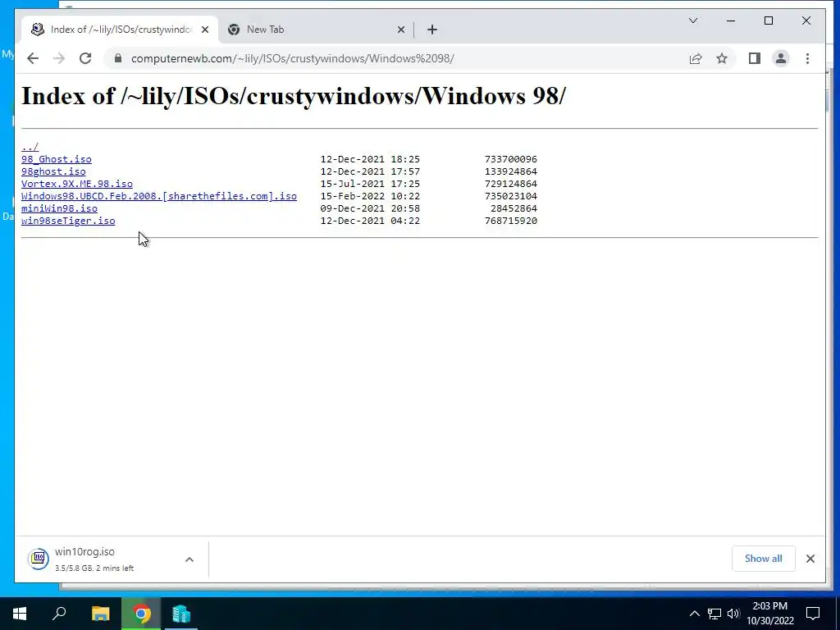Close the New Tab tab
Screen dimensions: 840x630
(x=400, y=30)
